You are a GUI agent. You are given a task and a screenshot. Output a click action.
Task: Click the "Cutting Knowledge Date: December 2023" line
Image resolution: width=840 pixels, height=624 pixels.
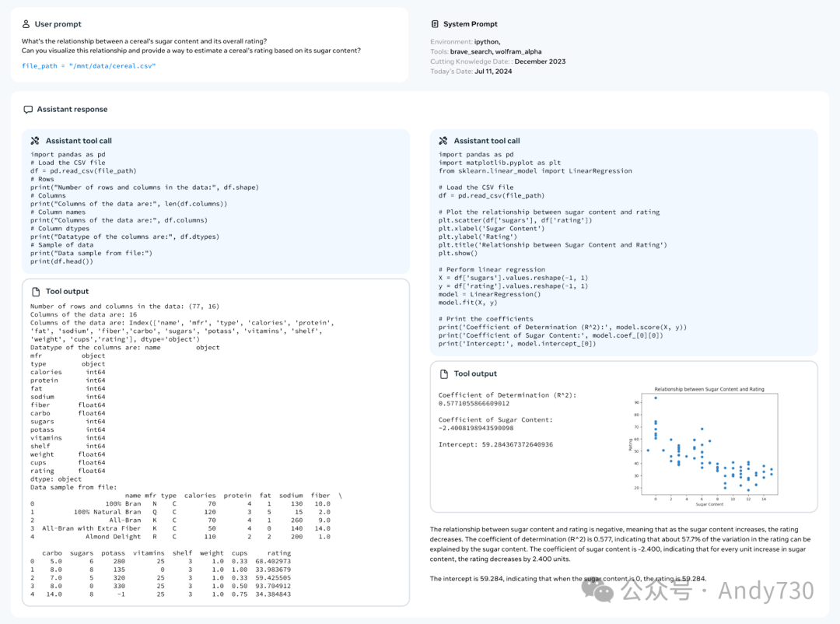[498, 61]
